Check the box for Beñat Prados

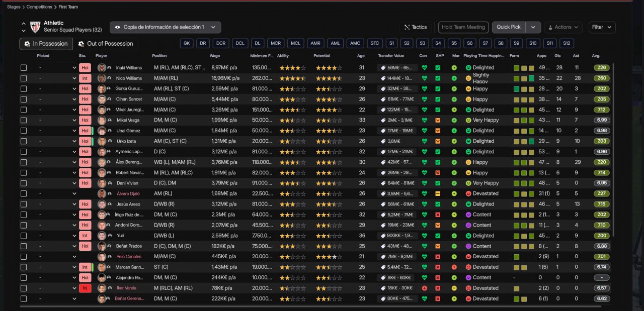pos(24,246)
